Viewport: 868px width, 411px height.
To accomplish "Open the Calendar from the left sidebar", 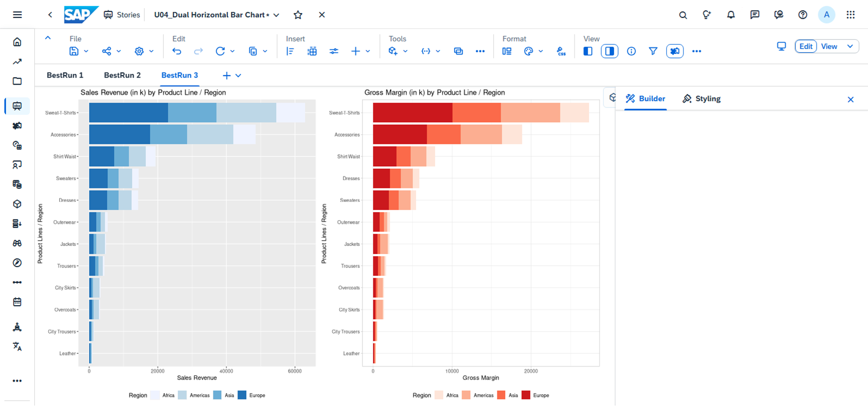I will [x=17, y=302].
